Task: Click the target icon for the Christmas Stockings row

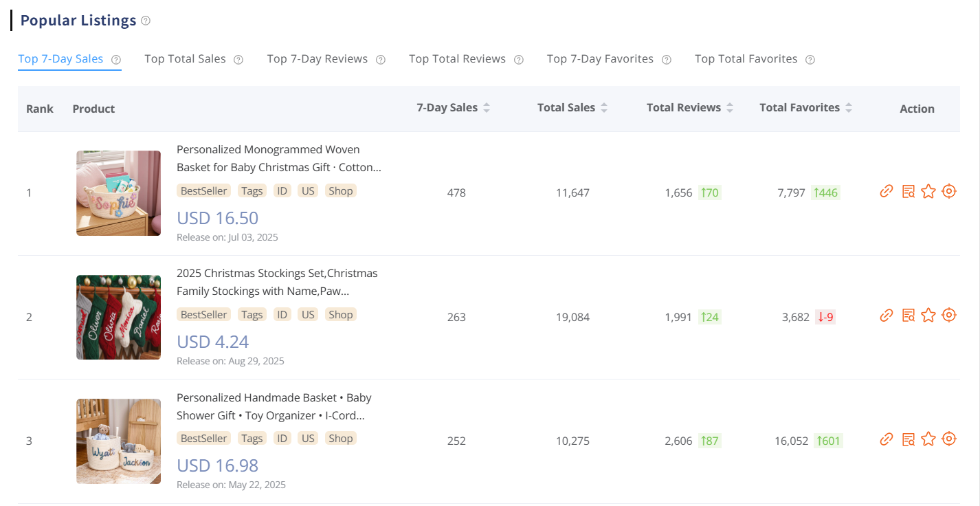Action: pyautogui.click(x=949, y=315)
